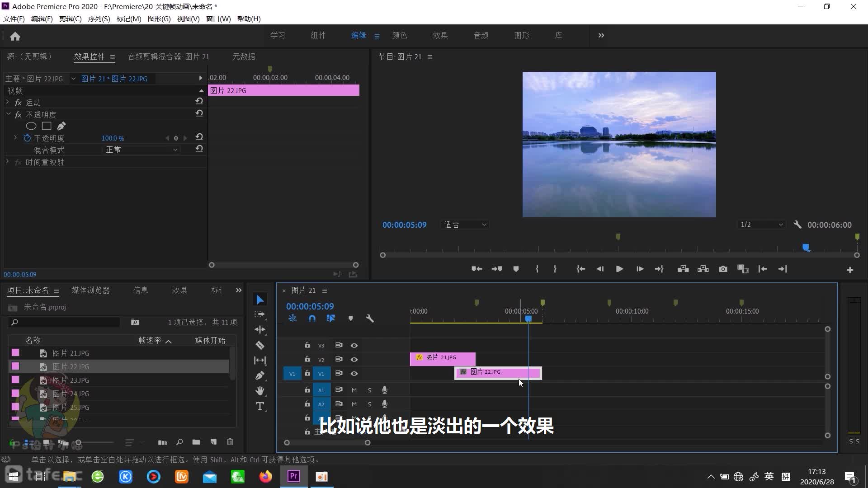This screenshot has height=488, width=868.
Task: Step forward one frame
Action: pyautogui.click(x=640, y=269)
